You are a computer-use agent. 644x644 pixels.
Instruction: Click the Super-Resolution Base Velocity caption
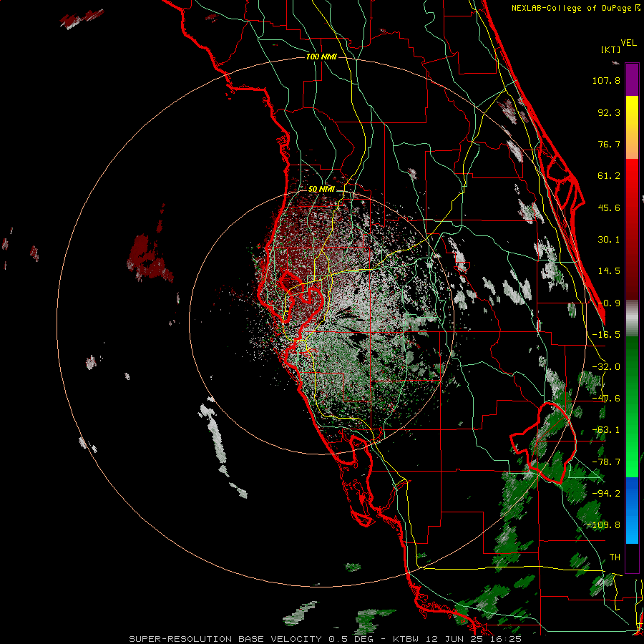click(x=326, y=639)
